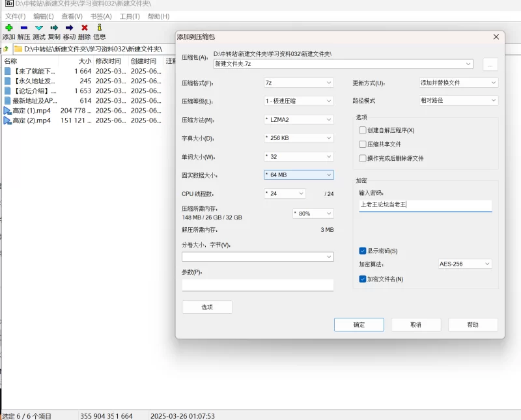The image size is (521, 420).
Task: Click the Move (移动) arrow icon
Action: click(x=69, y=27)
